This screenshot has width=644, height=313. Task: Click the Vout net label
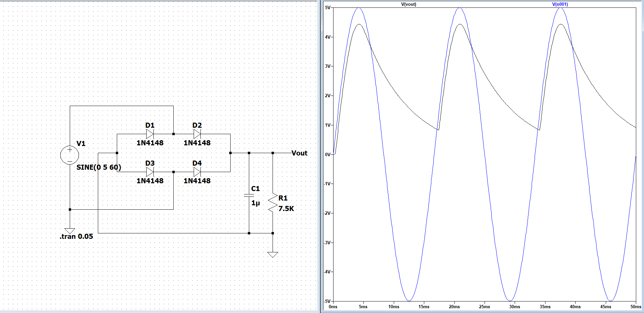point(299,153)
